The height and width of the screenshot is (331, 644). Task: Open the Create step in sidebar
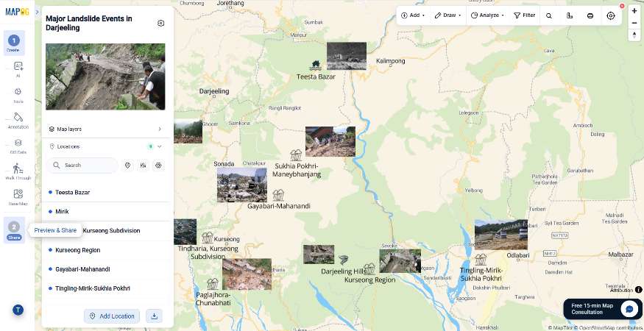point(14,43)
